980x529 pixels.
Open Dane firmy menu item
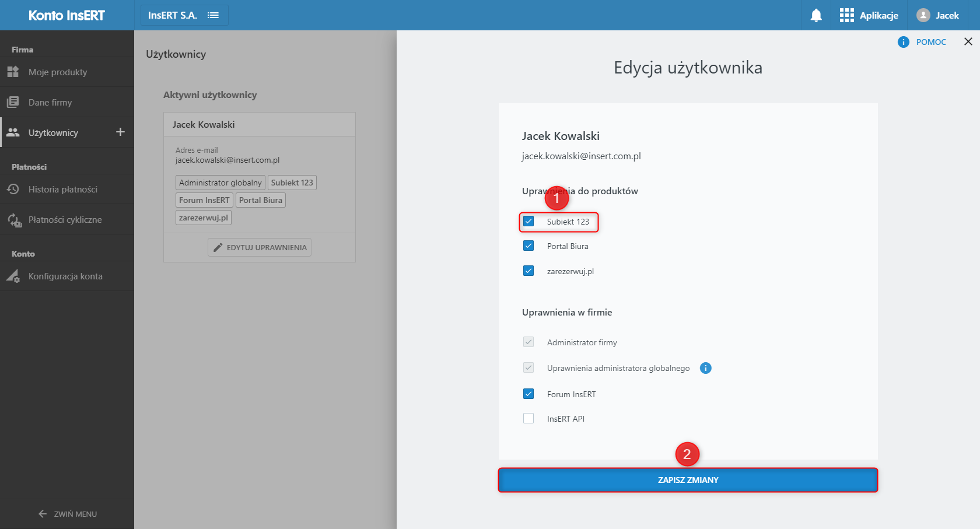[x=67, y=102]
